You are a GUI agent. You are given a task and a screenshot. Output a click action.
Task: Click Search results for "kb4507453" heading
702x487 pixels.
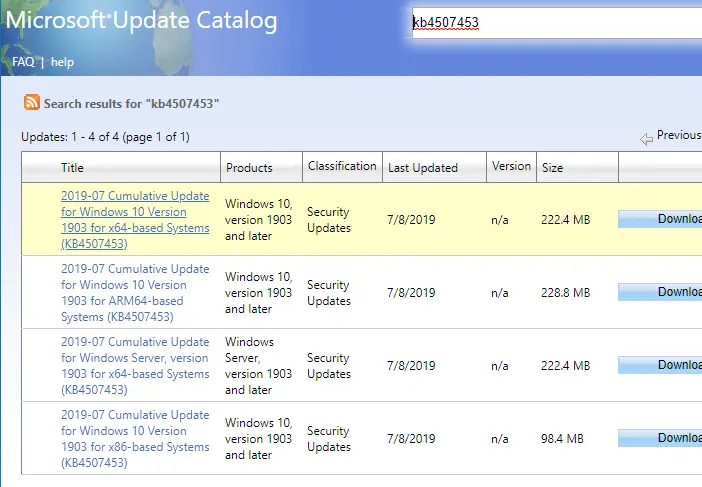point(131,103)
